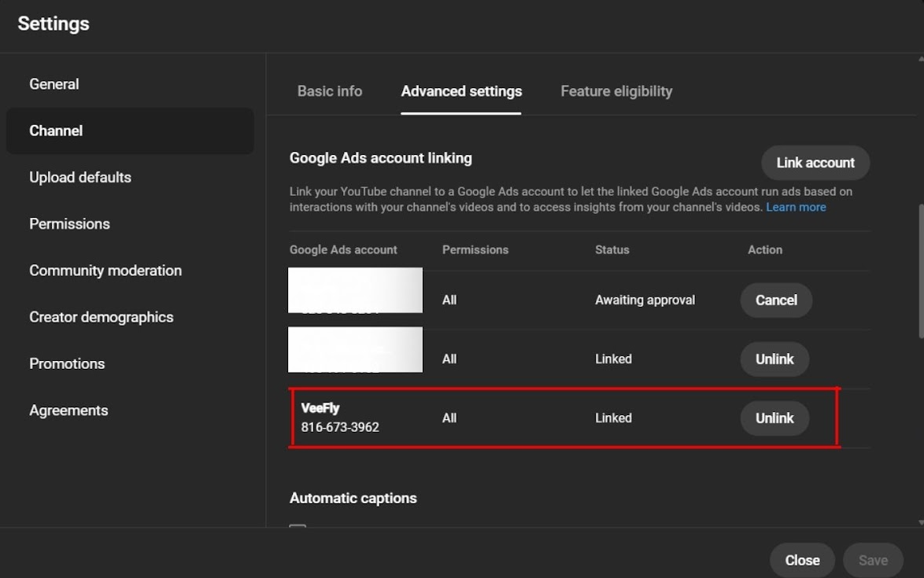The image size is (924, 578).
Task: Click the Link account button
Action: point(815,163)
